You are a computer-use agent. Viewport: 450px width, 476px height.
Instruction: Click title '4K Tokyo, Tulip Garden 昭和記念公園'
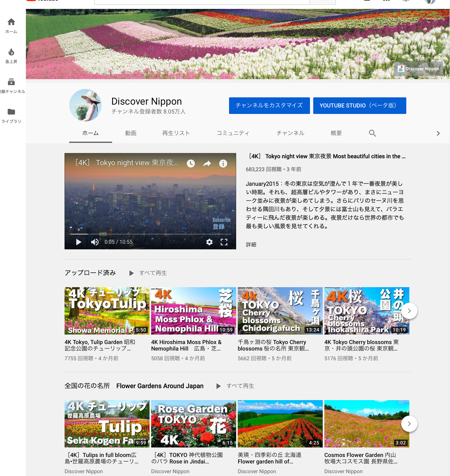[100, 345]
